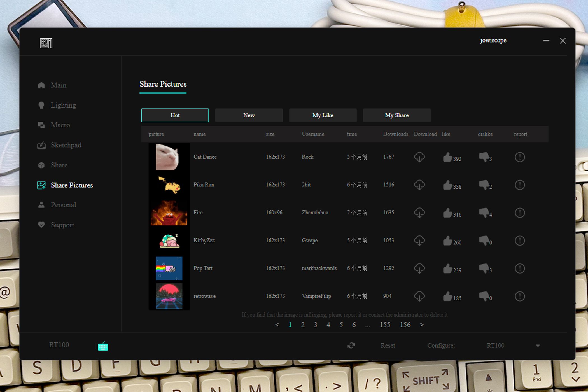Viewport: 588px width, 392px height.
Task: Click the teal keyboard device icon
Action: pos(103,347)
